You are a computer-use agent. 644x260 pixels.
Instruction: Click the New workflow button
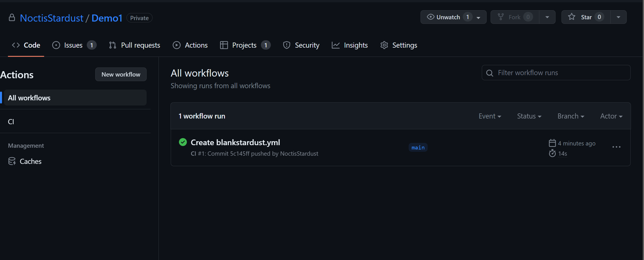[121, 74]
